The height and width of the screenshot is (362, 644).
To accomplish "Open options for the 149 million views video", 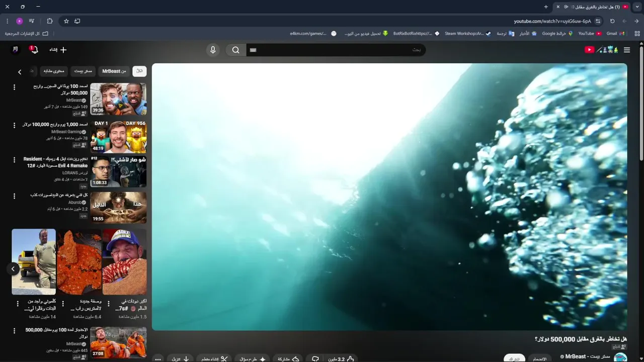I will pyautogui.click(x=14, y=87).
